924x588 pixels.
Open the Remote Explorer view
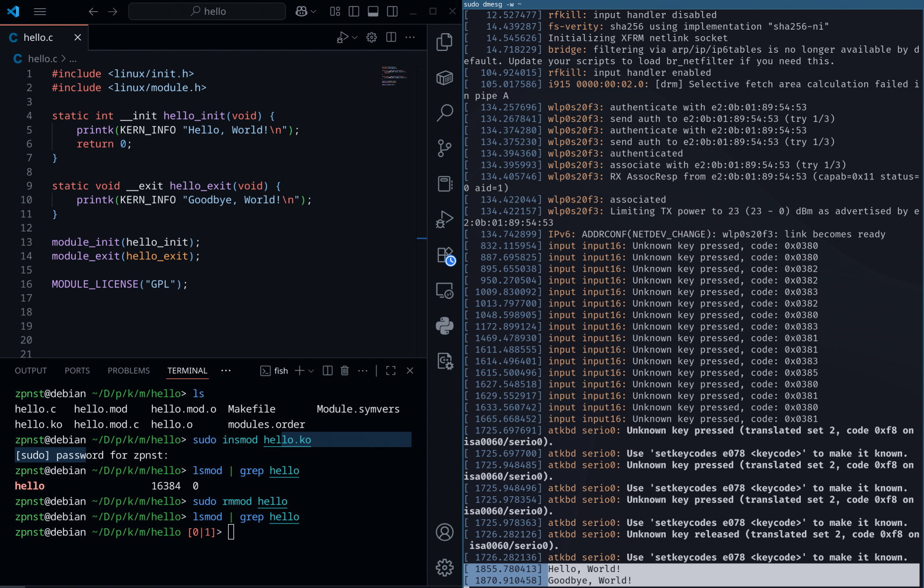pyautogui.click(x=444, y=290)
